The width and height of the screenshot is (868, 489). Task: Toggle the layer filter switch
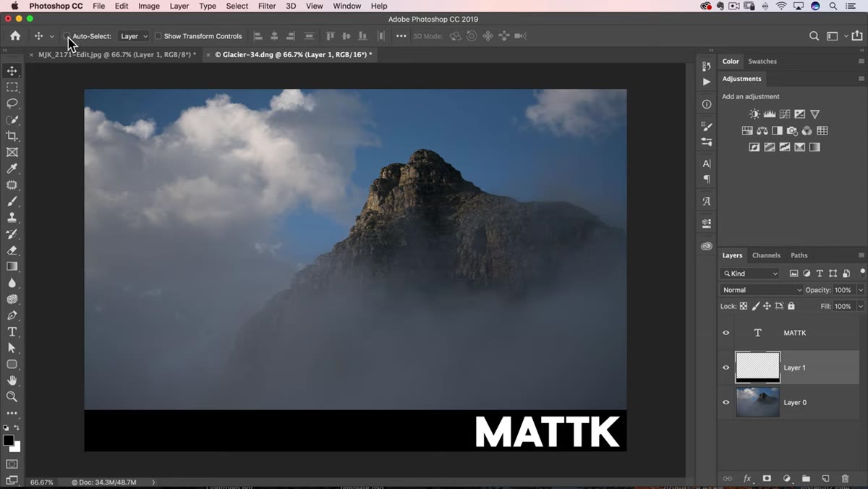(x=862, y=272)
